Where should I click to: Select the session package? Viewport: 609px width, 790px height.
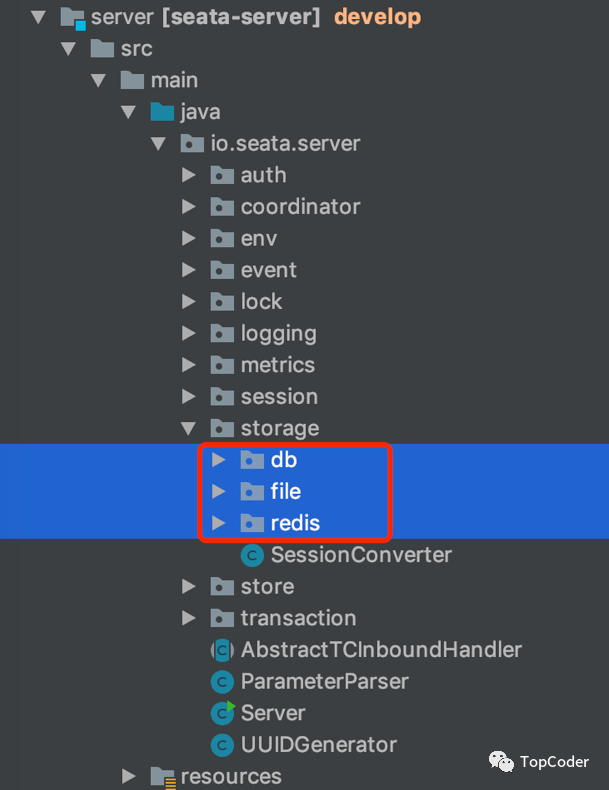279,397
